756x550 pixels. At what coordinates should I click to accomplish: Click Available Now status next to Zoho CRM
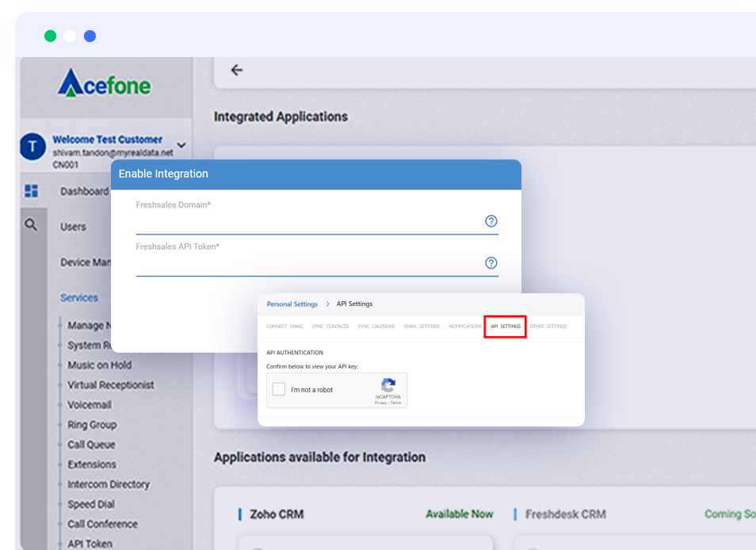(x=459, y=514)
